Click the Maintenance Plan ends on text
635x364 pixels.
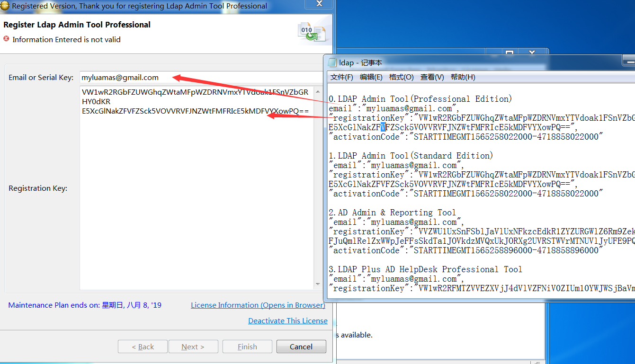(85, 305)
